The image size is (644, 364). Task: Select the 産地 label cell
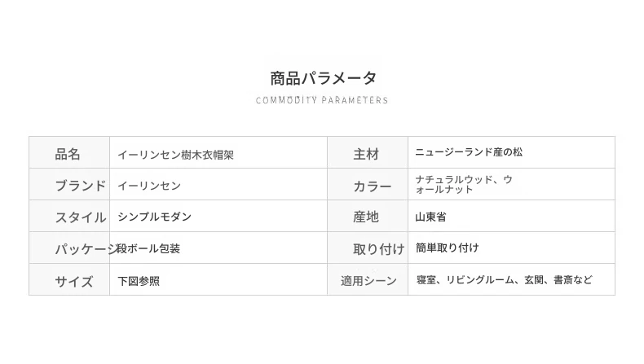368,216
